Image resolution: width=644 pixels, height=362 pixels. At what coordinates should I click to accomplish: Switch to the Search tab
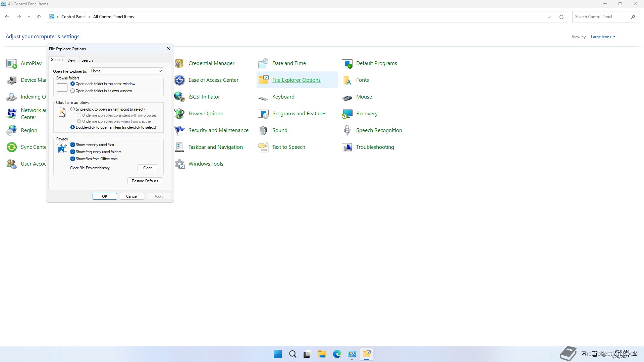coord(87,60)
